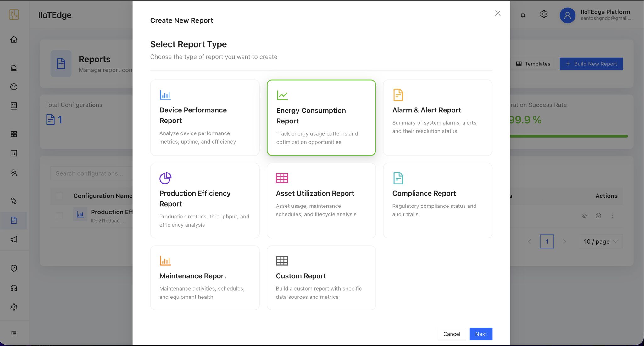
Task: Open the workflow nodes sidebar icon
Action: coord(14,201)
